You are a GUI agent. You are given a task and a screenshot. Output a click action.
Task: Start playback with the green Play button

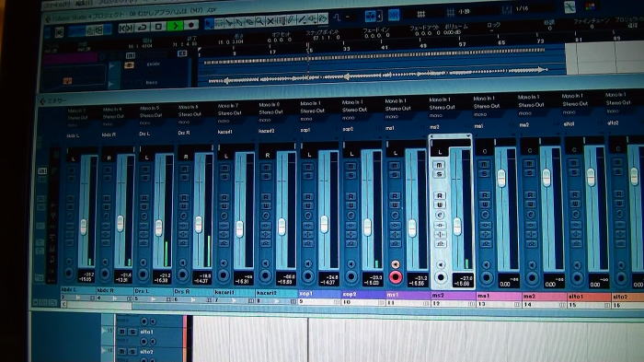[x=175, y=27]
